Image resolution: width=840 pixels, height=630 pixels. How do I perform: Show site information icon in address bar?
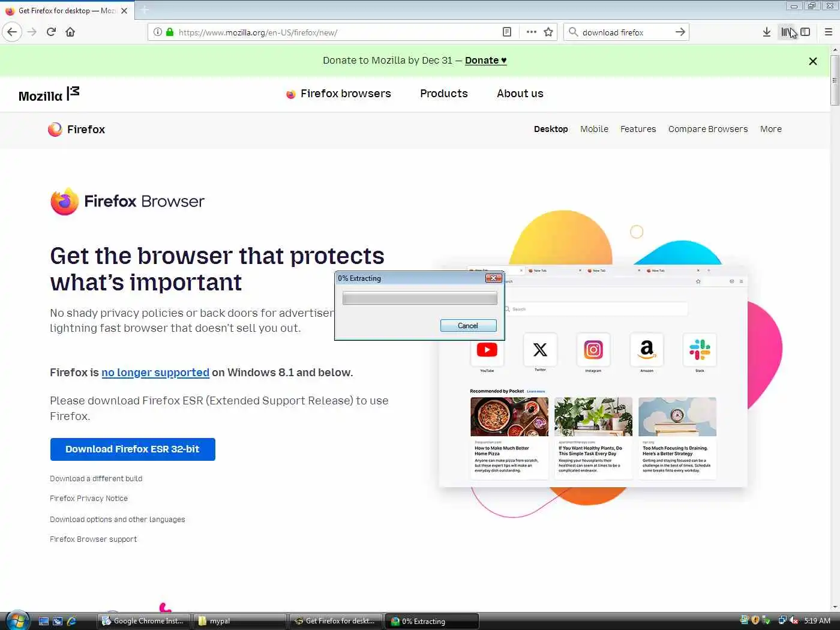[x=157, y=32]
